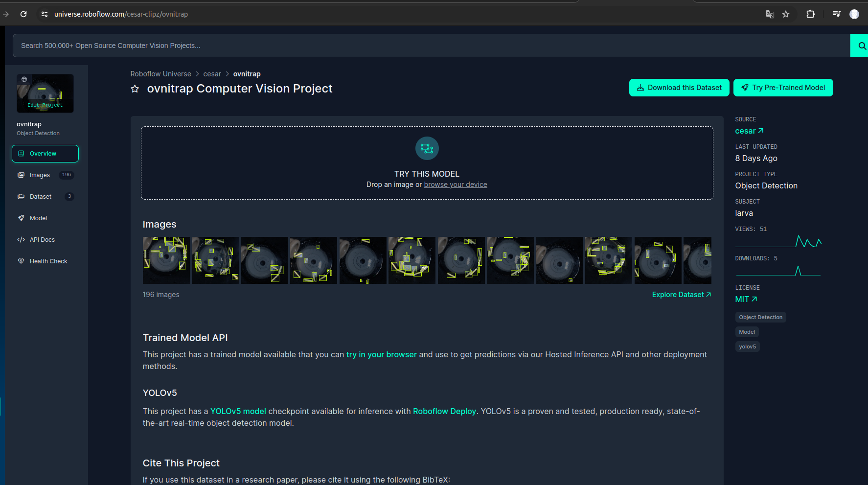Click the search projects input field

pyautogui.click(x=431, y=46)
